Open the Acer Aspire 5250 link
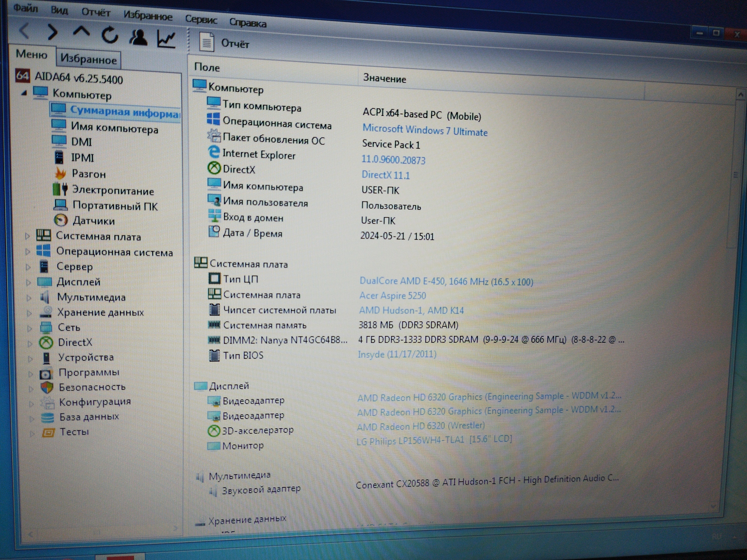 (x=393, y=296)
